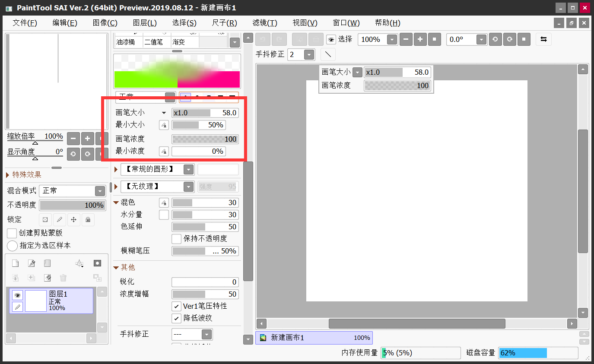
Task: Toggle the 选择 visibility eye in toolbar
Action: pos(331,39)
